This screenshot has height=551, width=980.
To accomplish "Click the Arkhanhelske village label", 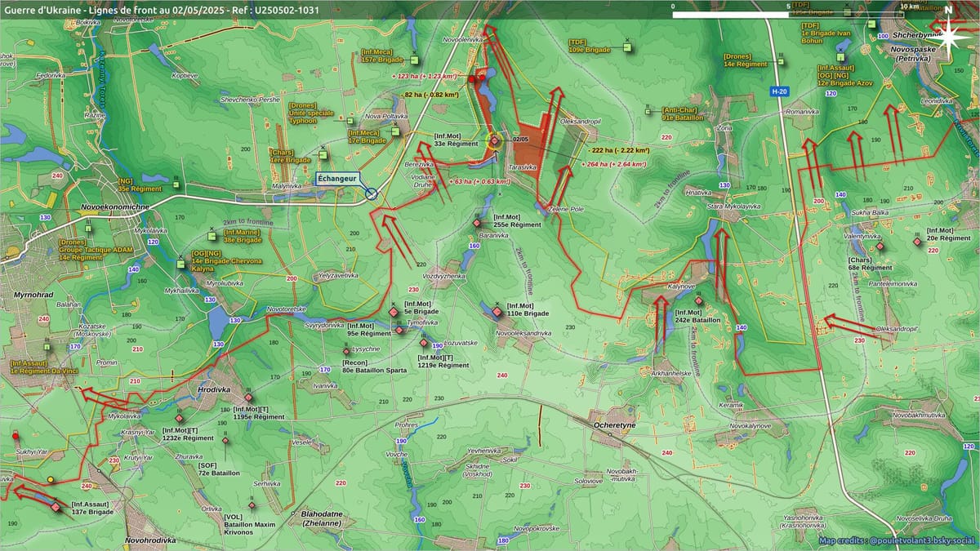I will pyautogui.click(x=671, y=373).
